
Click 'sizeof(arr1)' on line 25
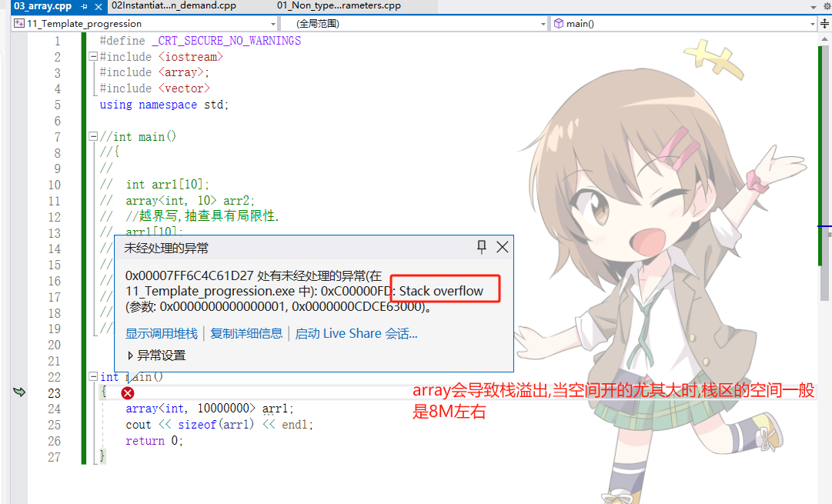pyautogui.click(x=216, y=425)
